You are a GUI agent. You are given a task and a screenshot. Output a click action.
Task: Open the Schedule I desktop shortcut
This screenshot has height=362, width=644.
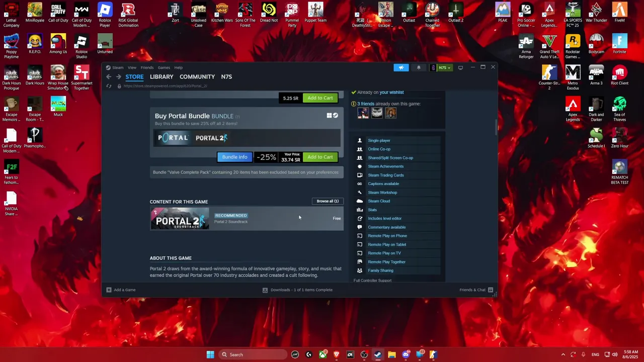pos(596,138)
